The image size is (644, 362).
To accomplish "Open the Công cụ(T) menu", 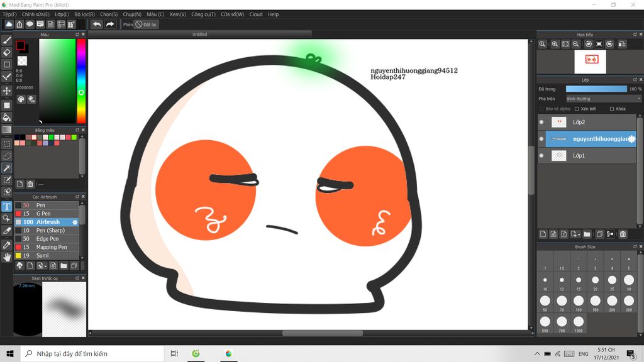I will (203, 14).
